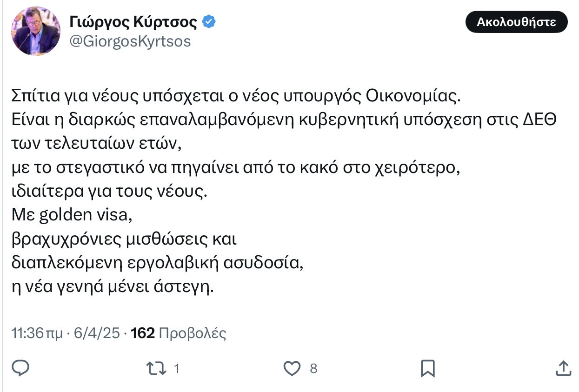Repost the tweet via the retweet arrows icon
This screenshot has width=579, height=392.
pos(156,369)
